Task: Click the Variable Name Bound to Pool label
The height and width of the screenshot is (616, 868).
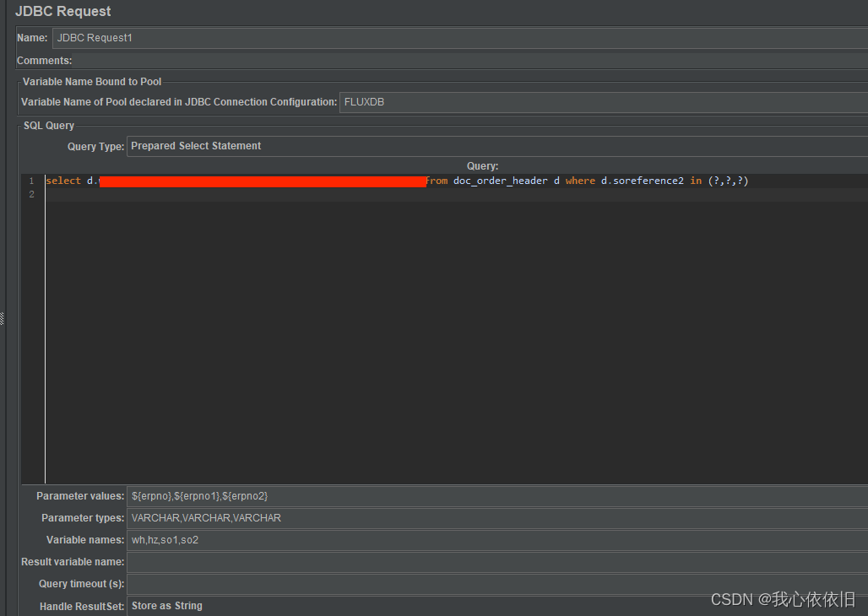Action: [91, 81]
